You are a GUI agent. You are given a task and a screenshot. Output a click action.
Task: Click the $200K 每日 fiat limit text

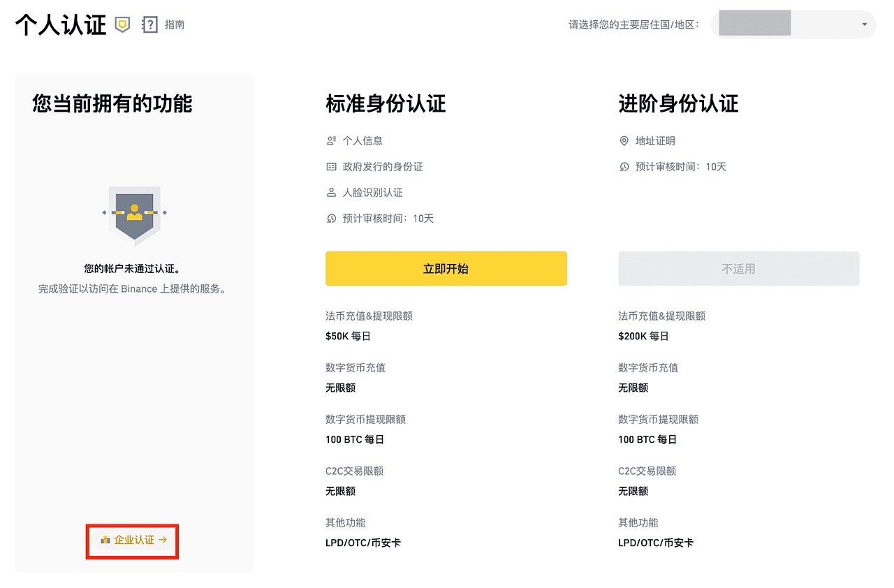click(643, 336)
